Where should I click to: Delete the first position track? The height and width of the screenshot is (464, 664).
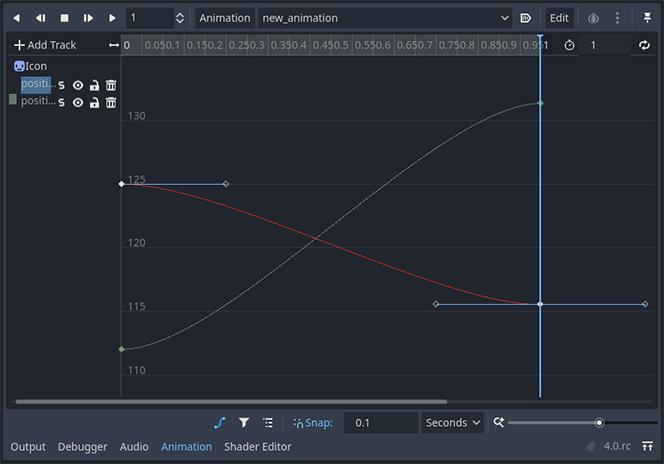111,85
